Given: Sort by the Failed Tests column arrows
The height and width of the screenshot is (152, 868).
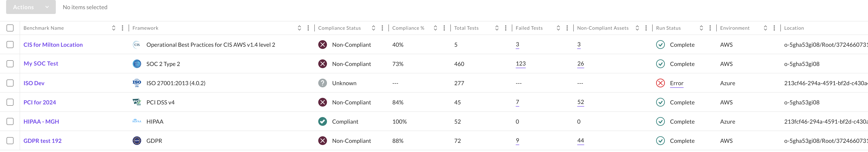Looking at the screenshot, I should (x=558, y=28).
